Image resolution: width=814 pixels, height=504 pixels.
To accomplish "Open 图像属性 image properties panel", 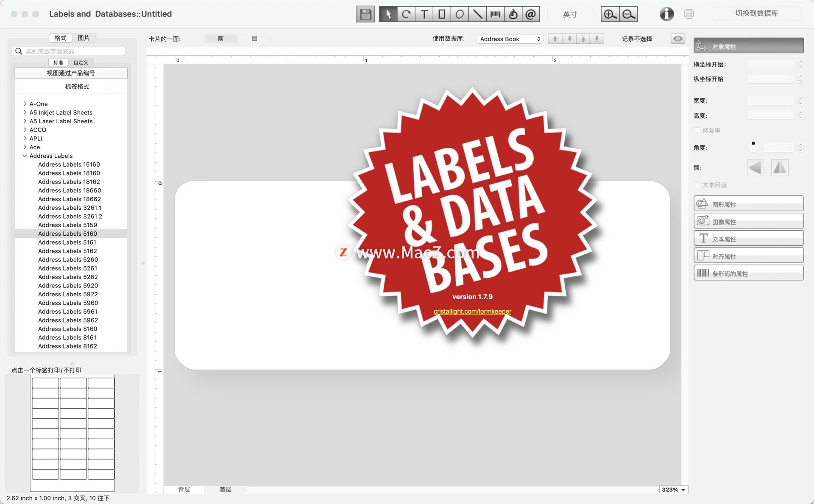I will 749,221.
